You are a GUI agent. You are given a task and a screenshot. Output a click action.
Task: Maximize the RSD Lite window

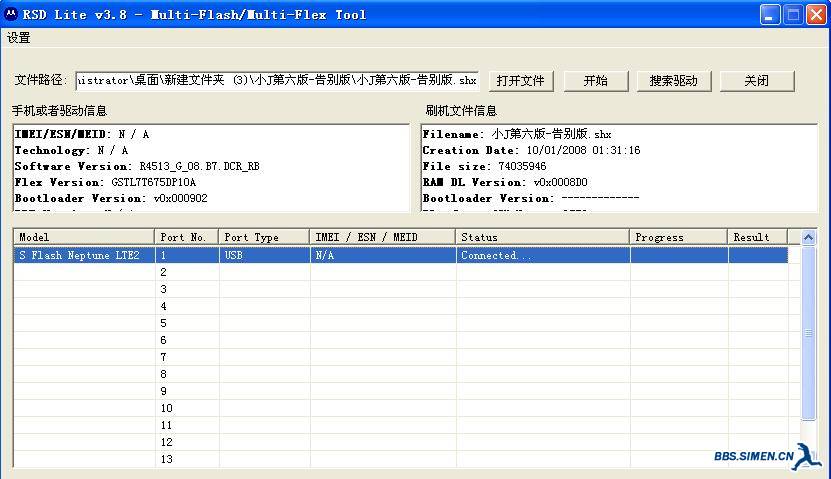point(793,15)
